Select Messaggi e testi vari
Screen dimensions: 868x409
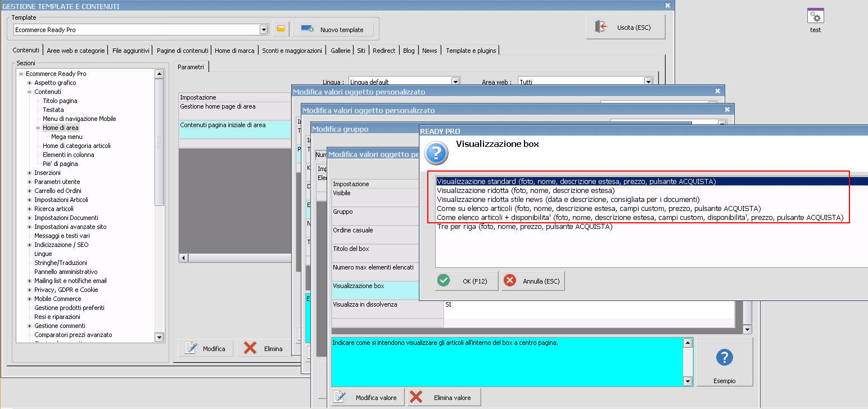[62, 236]
